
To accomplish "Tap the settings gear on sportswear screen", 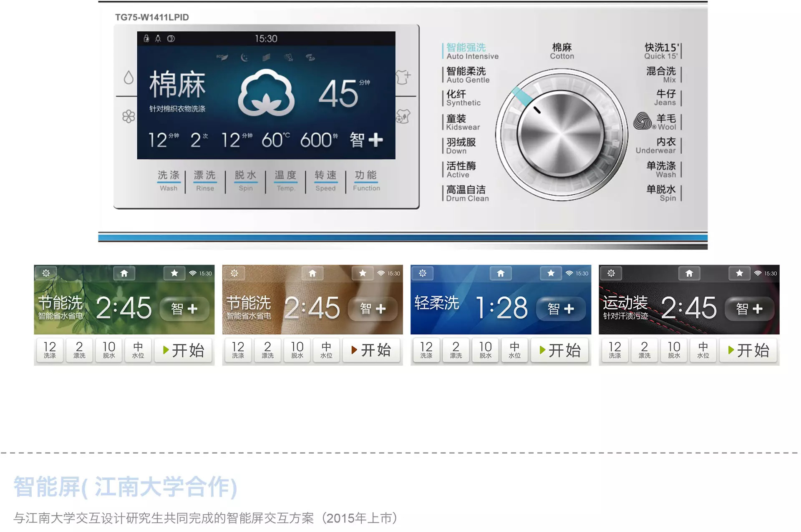I will 611,273.
